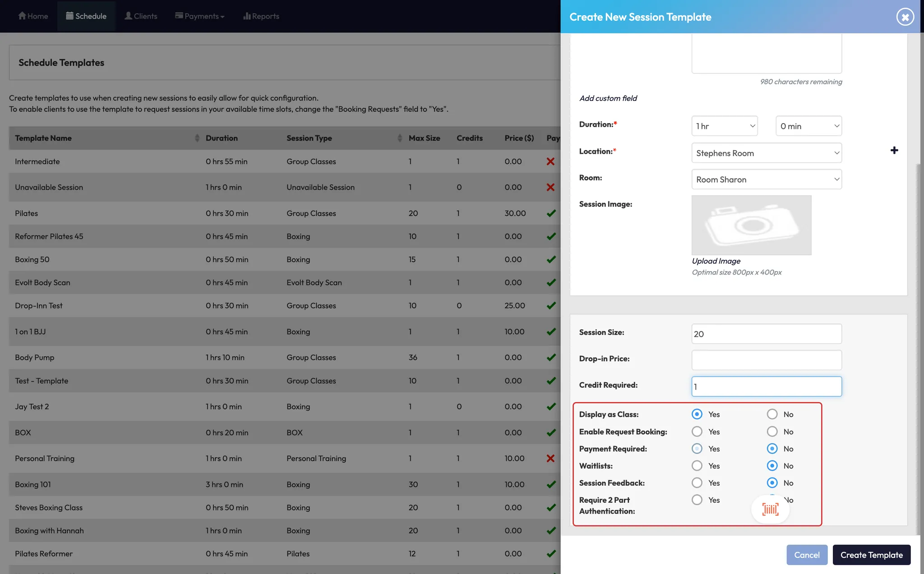Go to the Reports tab
This screenshot has height=574, width=924.
coord(261,16)
